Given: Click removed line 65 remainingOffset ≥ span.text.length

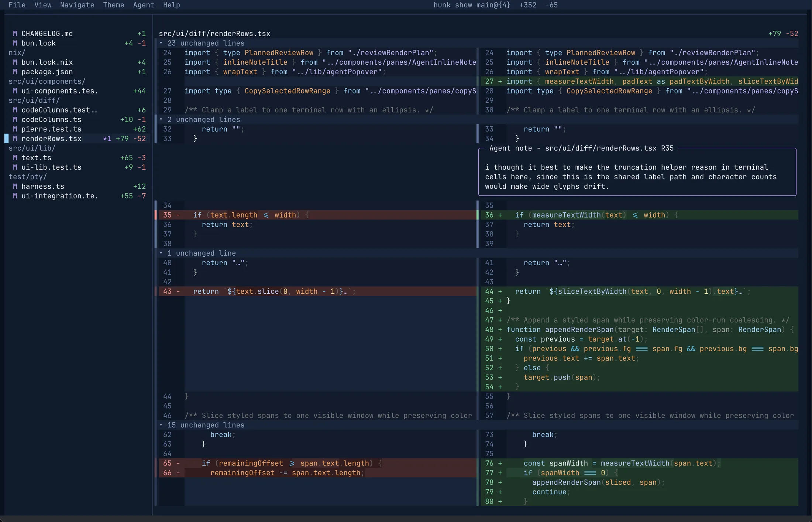Looking at the screenshot, I should click(x=317, y=463).
